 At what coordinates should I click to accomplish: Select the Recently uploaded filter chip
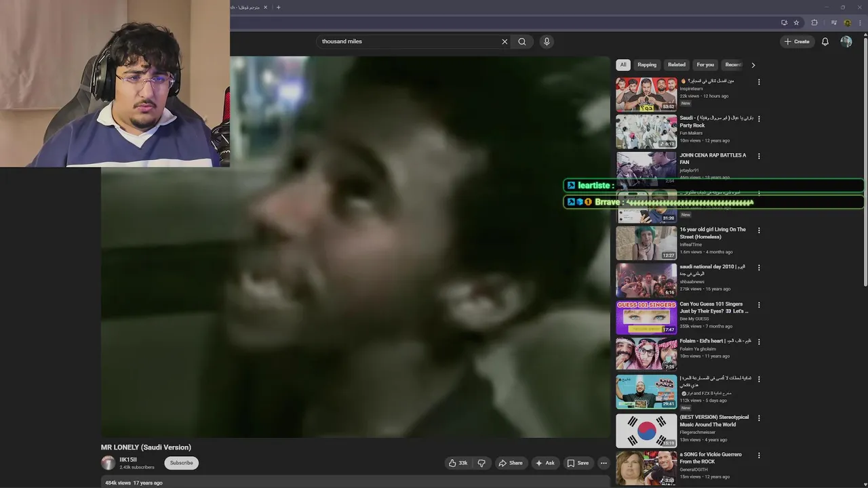tap(732, 65)
